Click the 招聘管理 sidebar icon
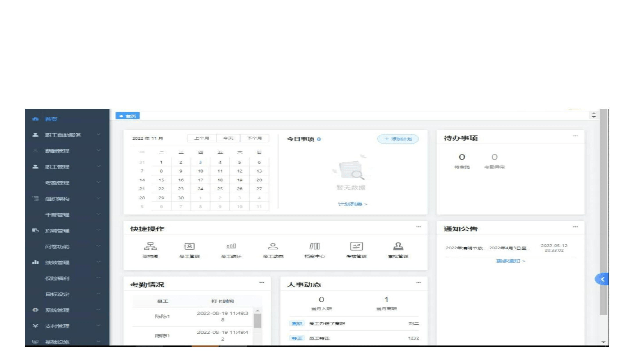Viewport: 644px width, 363px height. point(35,230)
